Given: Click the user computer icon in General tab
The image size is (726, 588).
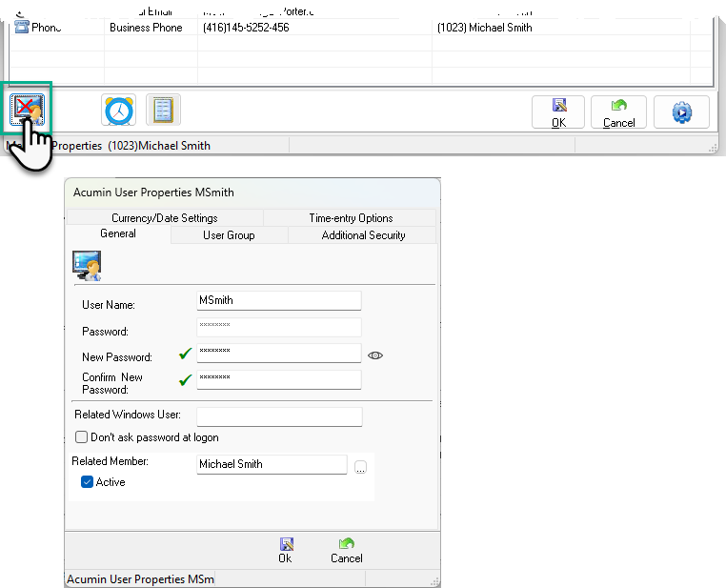Looking at the screenshot, I should point(87,266).
